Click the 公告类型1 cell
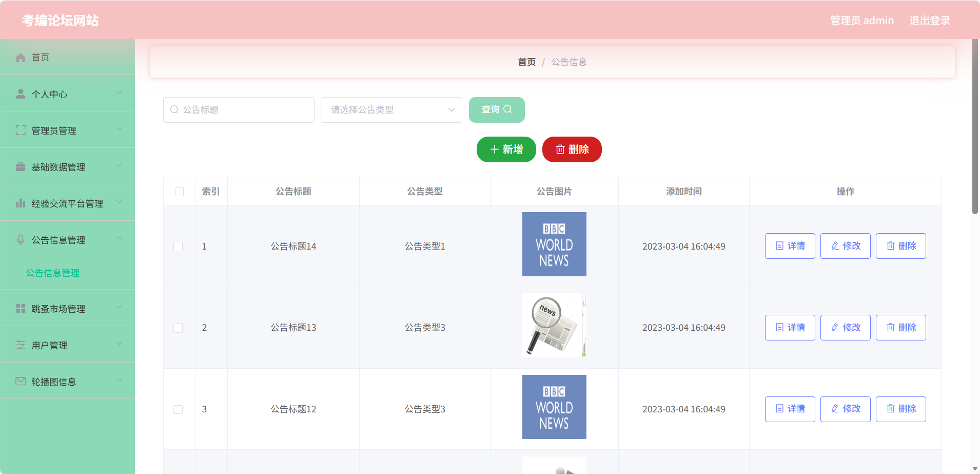980x474 pixels. point(425,247)
